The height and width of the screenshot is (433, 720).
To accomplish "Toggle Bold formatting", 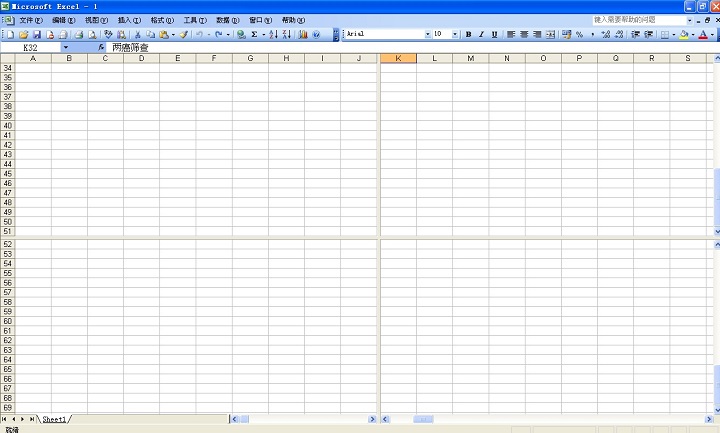I will (467, 34).
